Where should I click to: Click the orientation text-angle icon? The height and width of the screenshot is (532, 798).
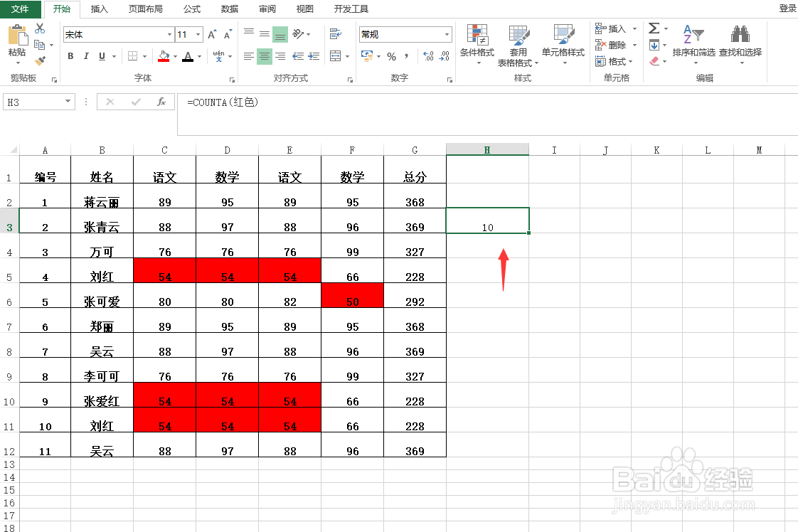pos(298,34)
